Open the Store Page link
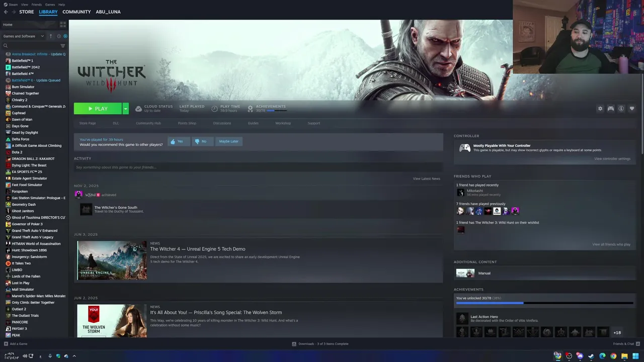This screenshot has width=644, height=362. pyautogui.click(x=88, y=123)
